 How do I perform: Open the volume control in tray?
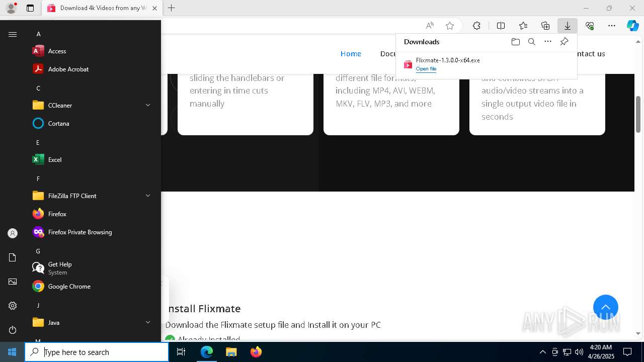point(579,352)
